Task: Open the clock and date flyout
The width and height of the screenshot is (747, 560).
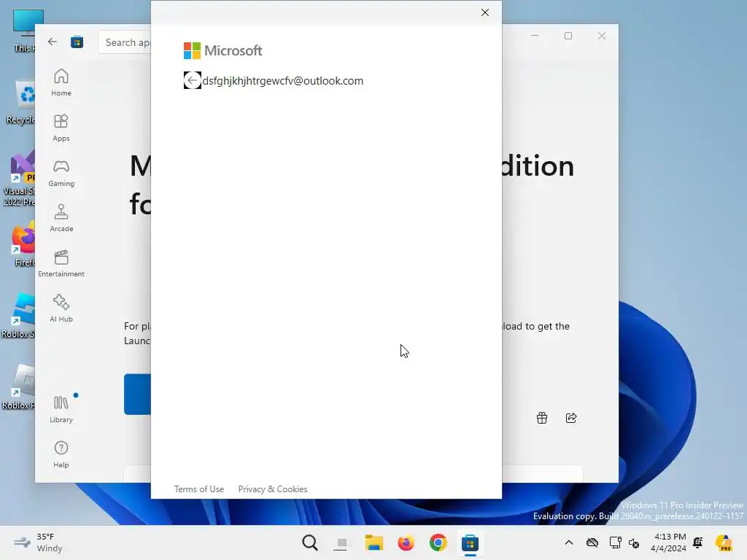Action: click(669, 542)
